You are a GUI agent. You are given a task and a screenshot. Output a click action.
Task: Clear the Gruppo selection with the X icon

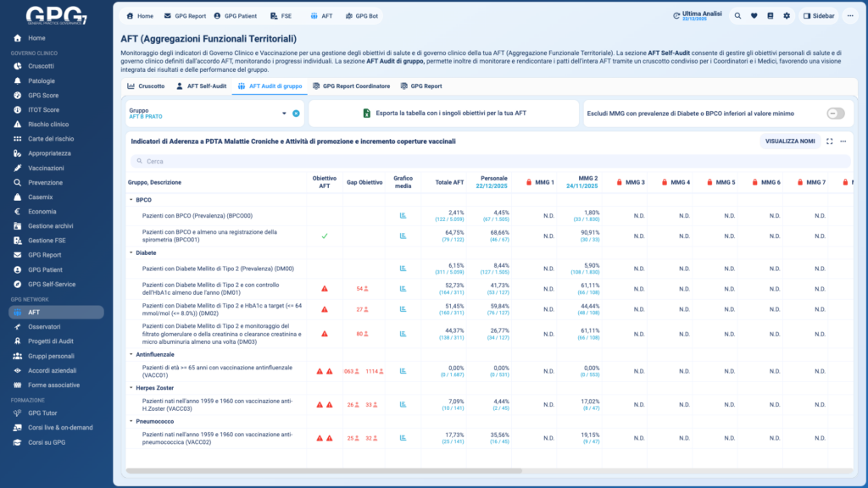tap(296, 114)
